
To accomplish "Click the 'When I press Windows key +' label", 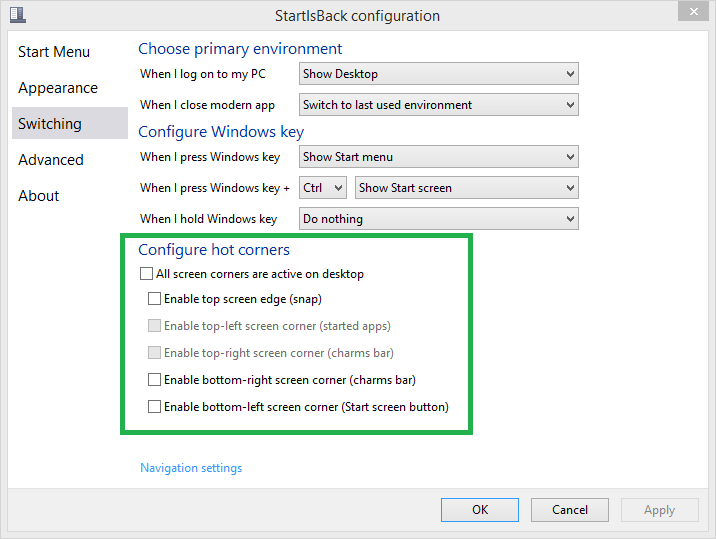I will click(215, 188).
